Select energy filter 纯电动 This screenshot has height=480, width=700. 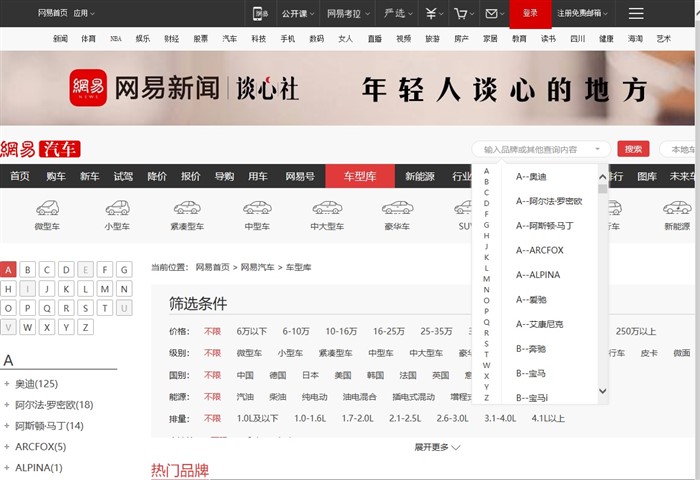[x=314, y=397]
